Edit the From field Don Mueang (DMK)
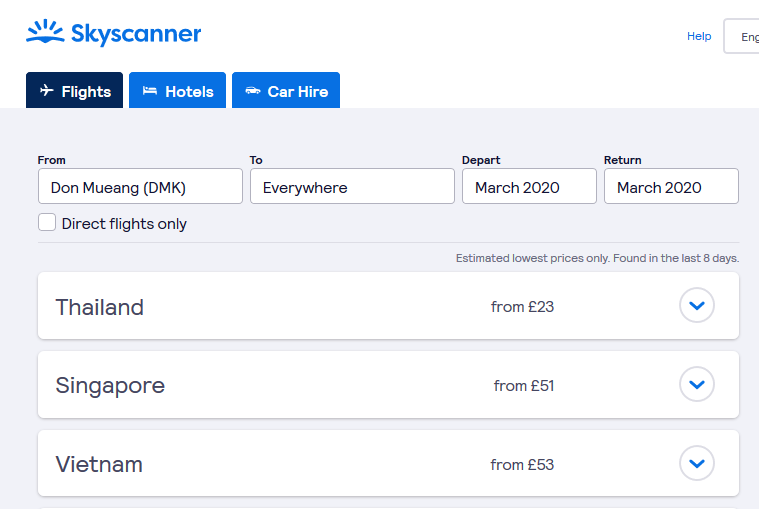The image size is (759, 509). [x=140, y=186]
